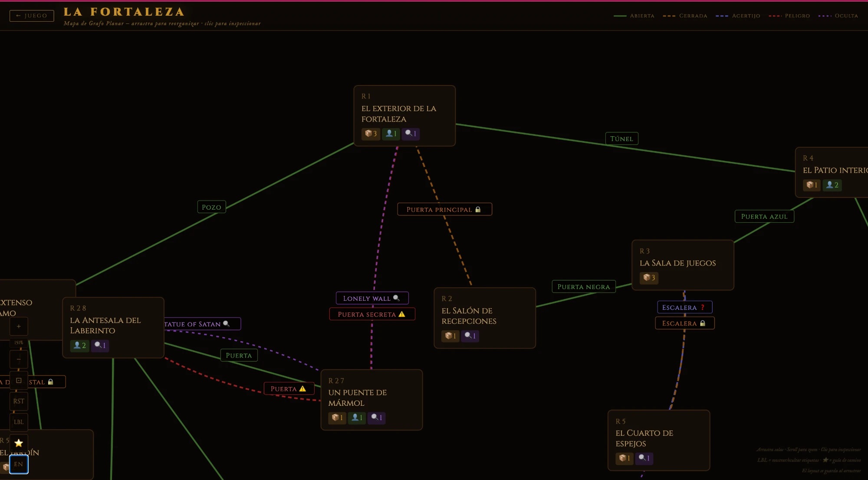The image size is (868, 480).
Task: Click the person badge in Un Puente de Mármol
Action: point(357,418)
